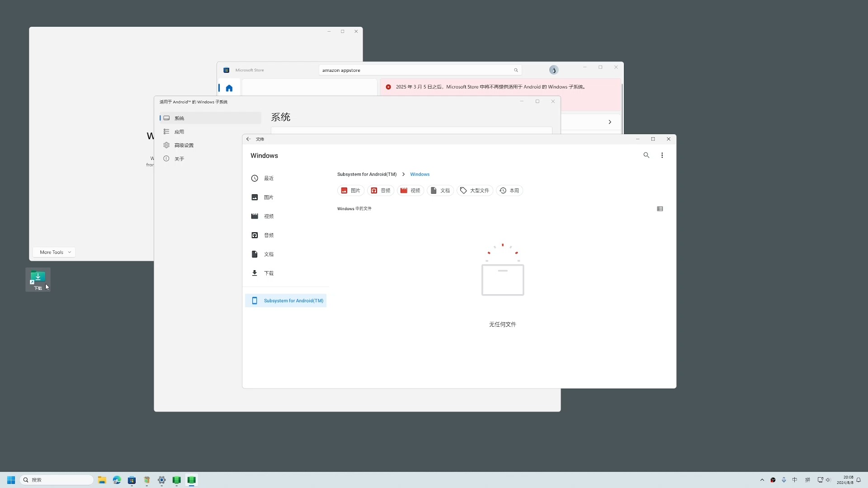Expand the More Tools dropdown
This screenshot has height=488, width=868.
[53, 252]
